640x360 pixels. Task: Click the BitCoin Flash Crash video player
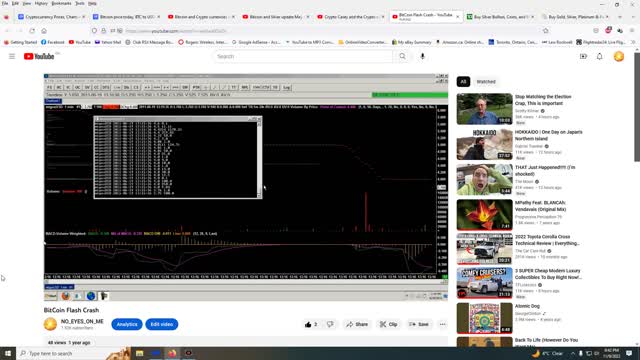tap(246, 187)
